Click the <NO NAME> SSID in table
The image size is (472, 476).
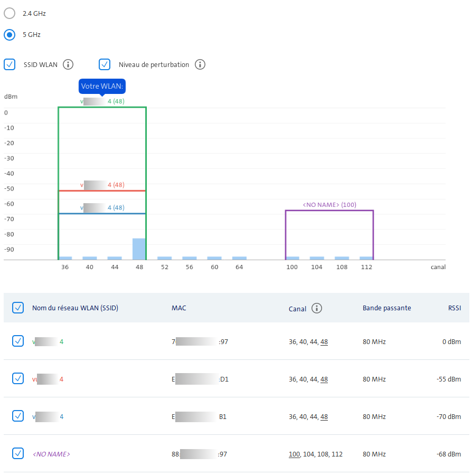(51, 454)
